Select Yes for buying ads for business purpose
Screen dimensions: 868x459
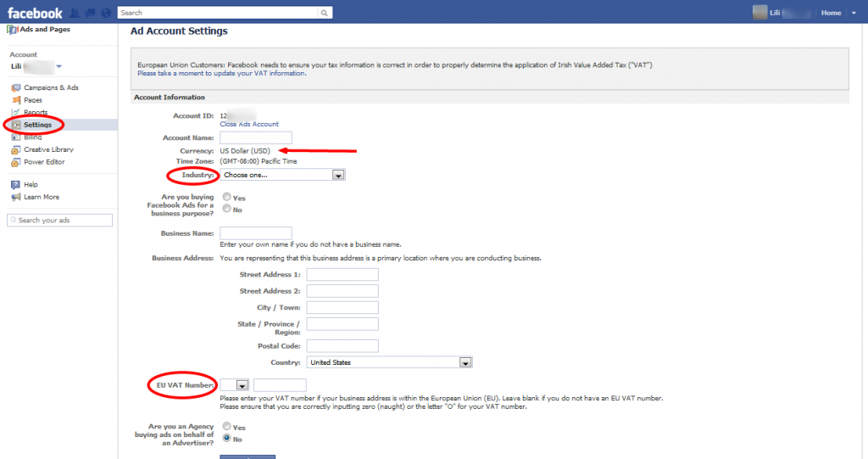point(226,197)
